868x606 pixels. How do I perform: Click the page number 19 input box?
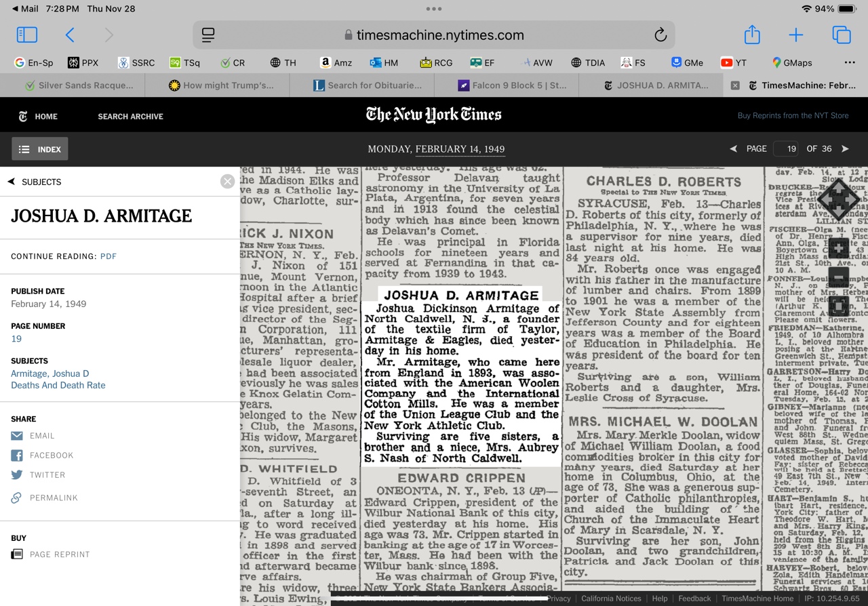click(x=786, y=148)
